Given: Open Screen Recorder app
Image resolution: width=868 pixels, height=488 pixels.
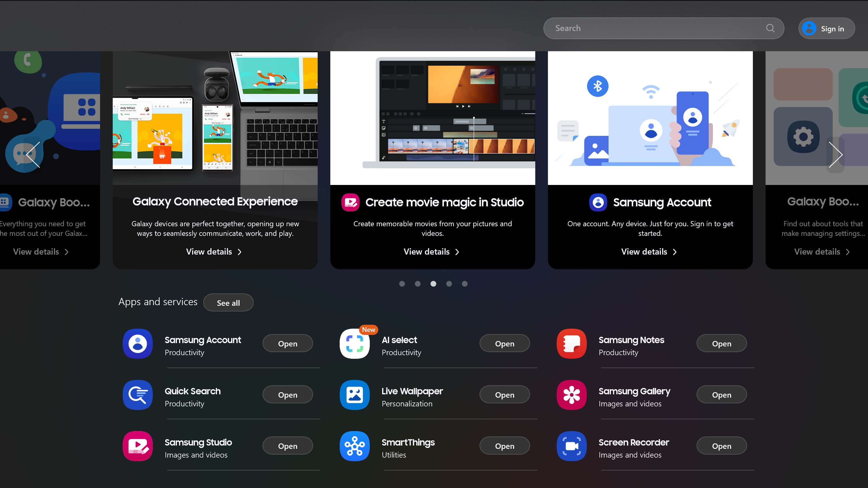Looking at the screenshot, I should pos(721,446).
